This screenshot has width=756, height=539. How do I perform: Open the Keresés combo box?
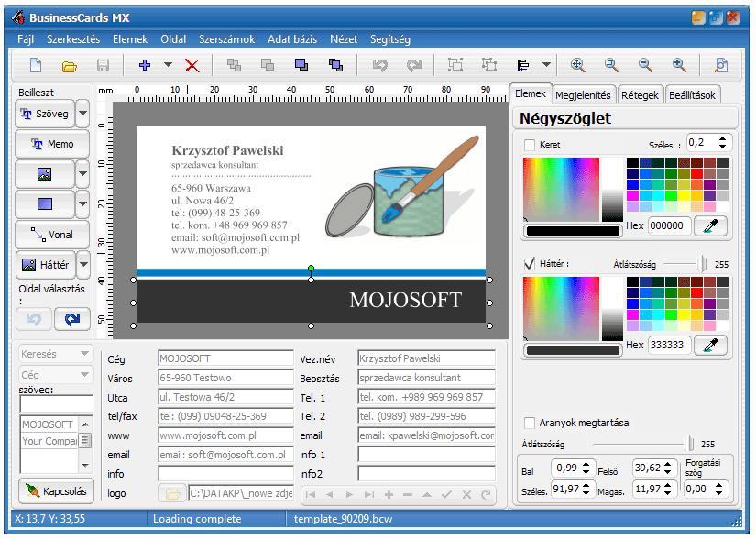pyautogui.click(x=55, y=354)
